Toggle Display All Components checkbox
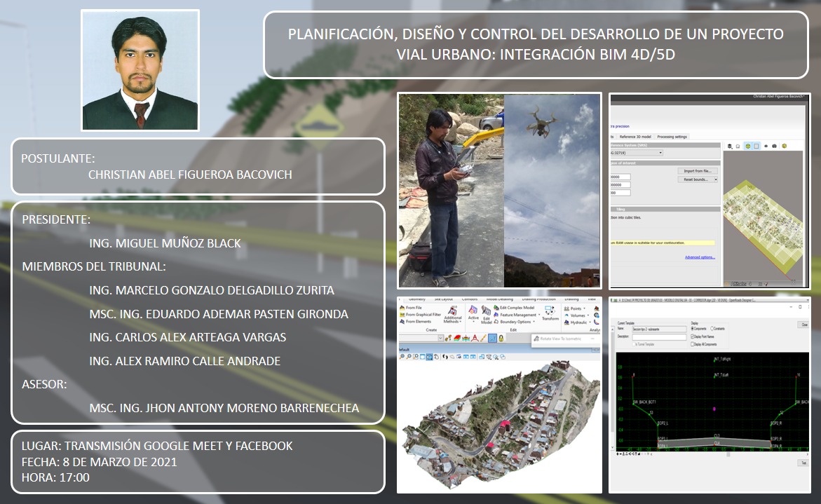The image size is (821, 504). tap(704, 344)
